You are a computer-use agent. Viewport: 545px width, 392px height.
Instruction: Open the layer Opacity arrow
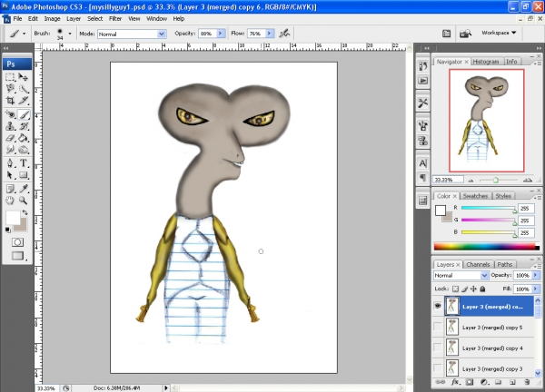(x=536, y=275)
